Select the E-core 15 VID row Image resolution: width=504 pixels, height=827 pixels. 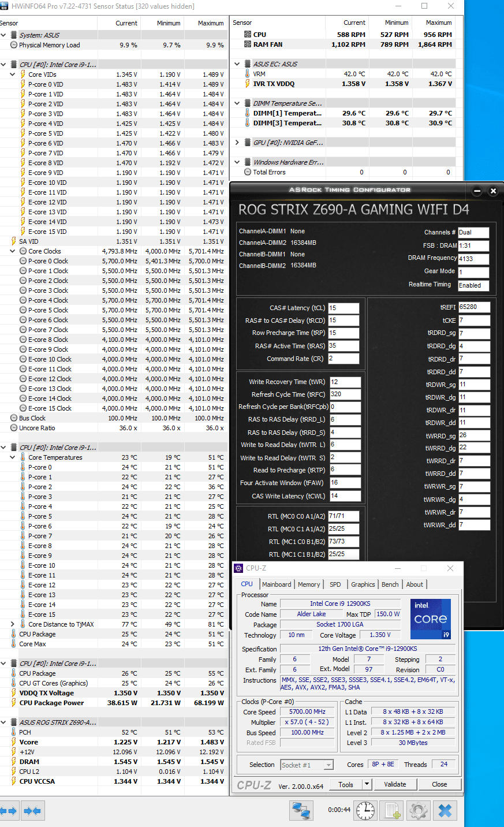pos(113,232)
